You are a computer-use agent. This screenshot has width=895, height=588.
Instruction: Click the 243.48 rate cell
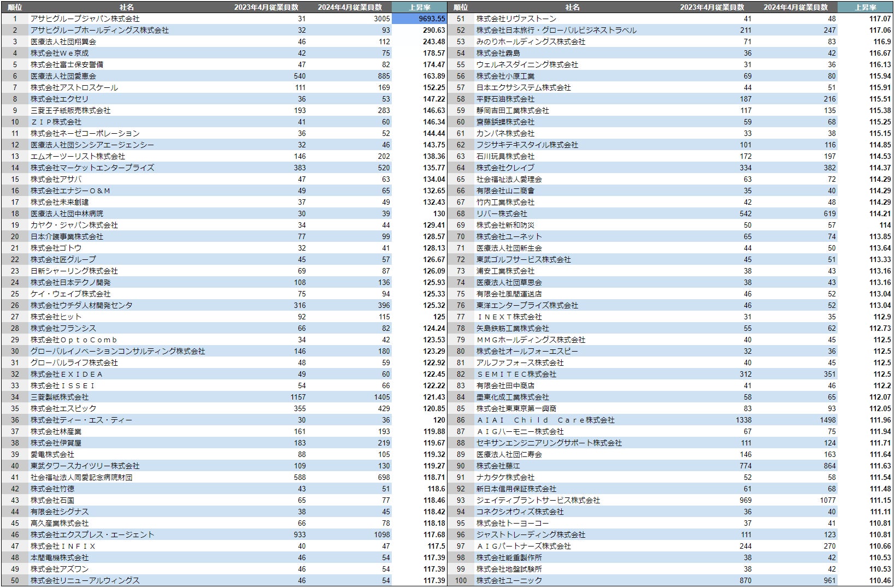434,41
